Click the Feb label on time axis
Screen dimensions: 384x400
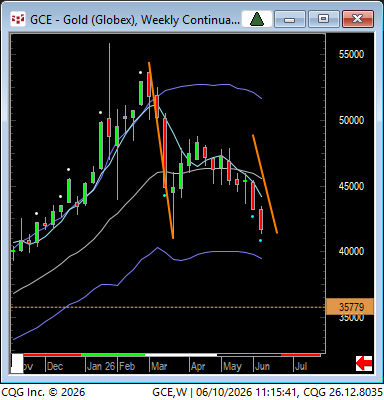pyautogui.click(x=127, y=366)
